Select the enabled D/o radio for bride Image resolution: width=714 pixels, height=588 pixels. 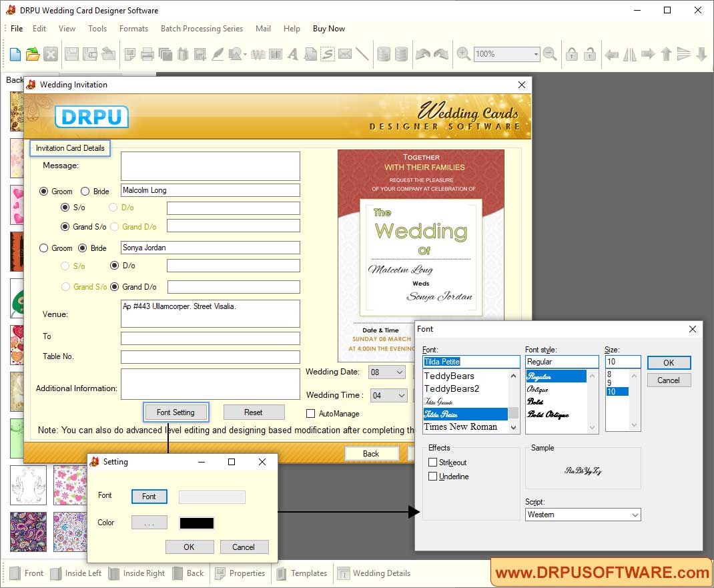tap(115, 266)
